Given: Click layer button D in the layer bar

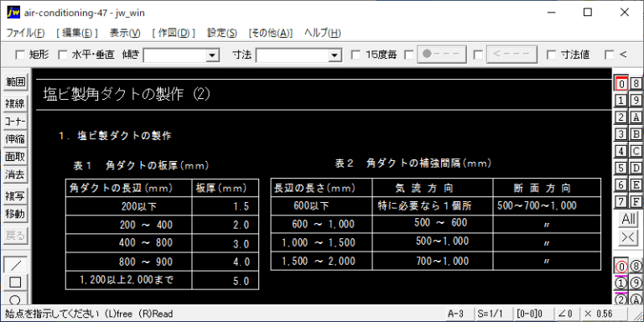Looking at the screenshot, I should pos(636,168).
